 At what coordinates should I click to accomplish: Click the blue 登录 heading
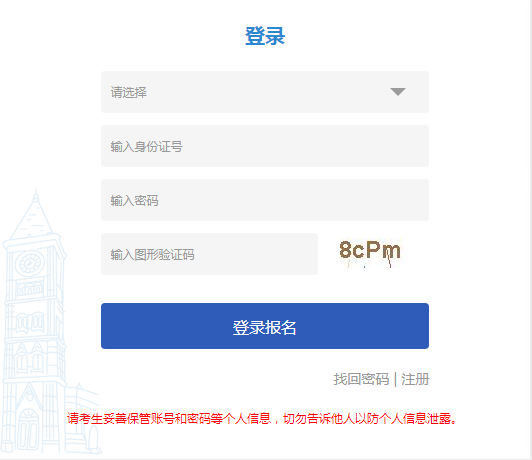pos(265,36)
